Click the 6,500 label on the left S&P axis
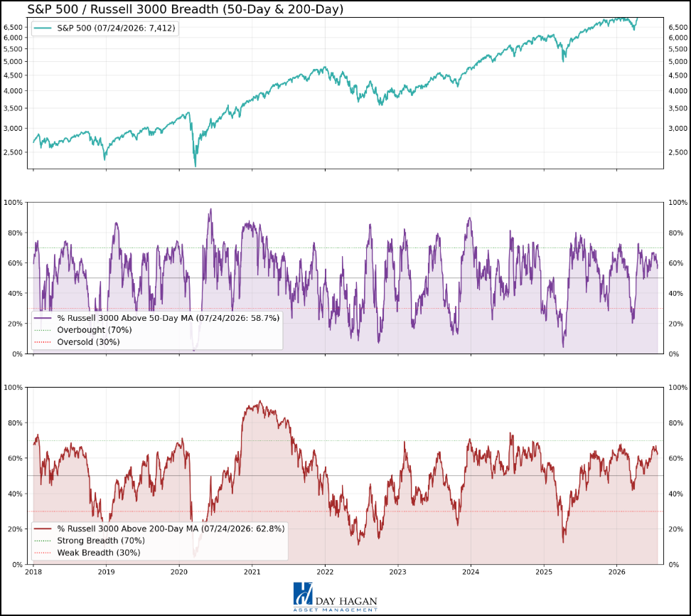 click(13, 27)
